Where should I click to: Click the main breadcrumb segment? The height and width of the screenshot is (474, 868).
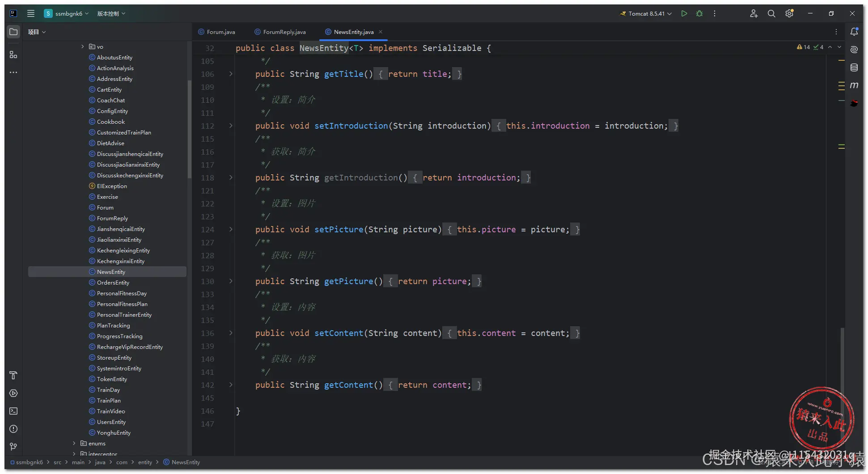[78, 462]
